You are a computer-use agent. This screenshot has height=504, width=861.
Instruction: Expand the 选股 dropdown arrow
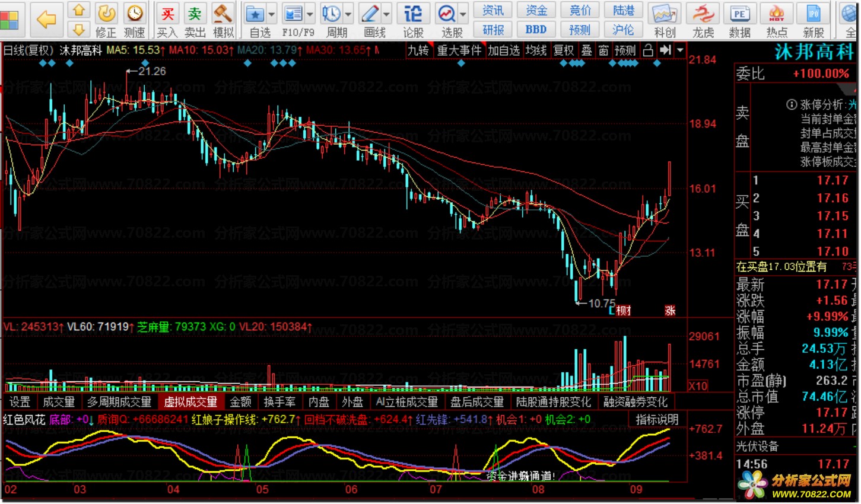463,13
